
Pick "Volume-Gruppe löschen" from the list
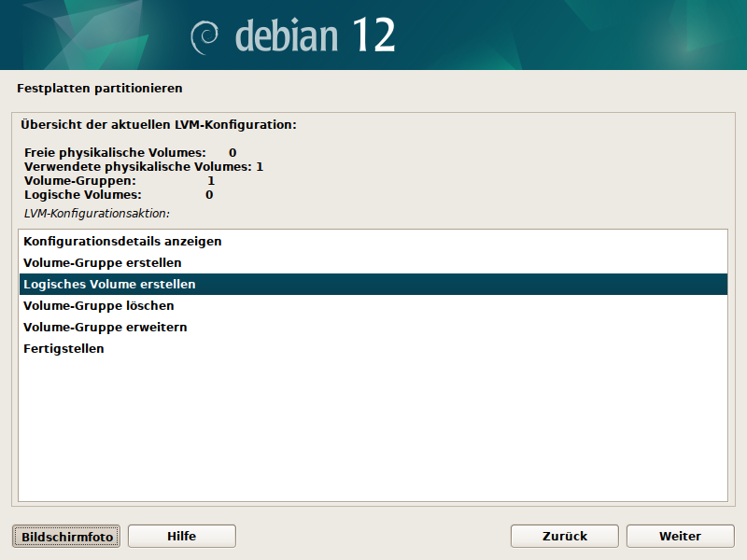tap(98, 305)
